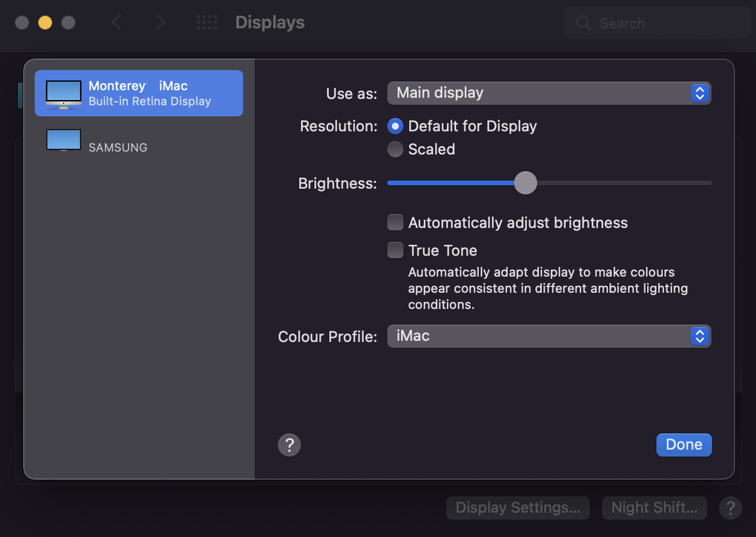Click the iMac display icon in sidebar
Viewport: 756px width, 537px height.
tap(64, 94)
